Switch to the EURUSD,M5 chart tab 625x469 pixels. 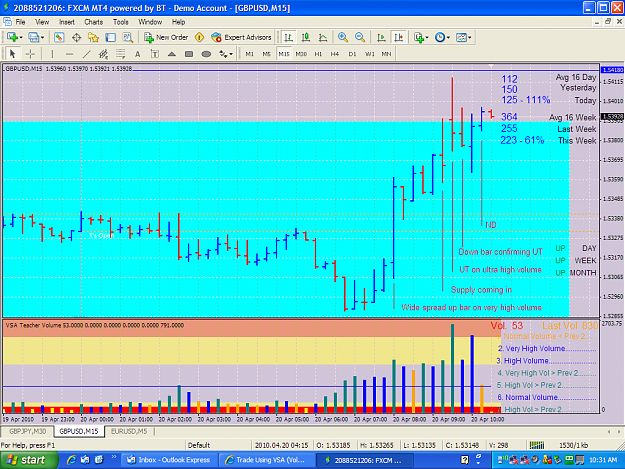point(129,431)
